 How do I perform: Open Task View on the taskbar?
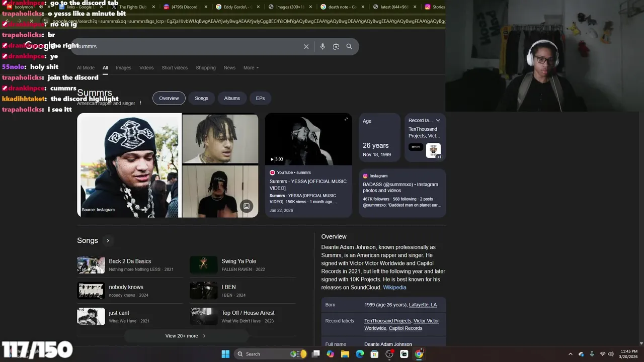coord(316,354)
